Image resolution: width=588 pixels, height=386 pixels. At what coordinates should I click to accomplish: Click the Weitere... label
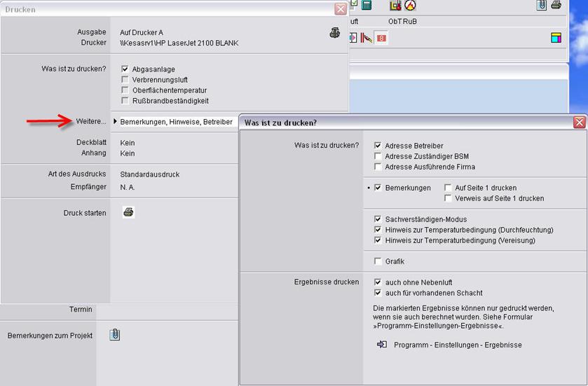click(x=90, y=121)
